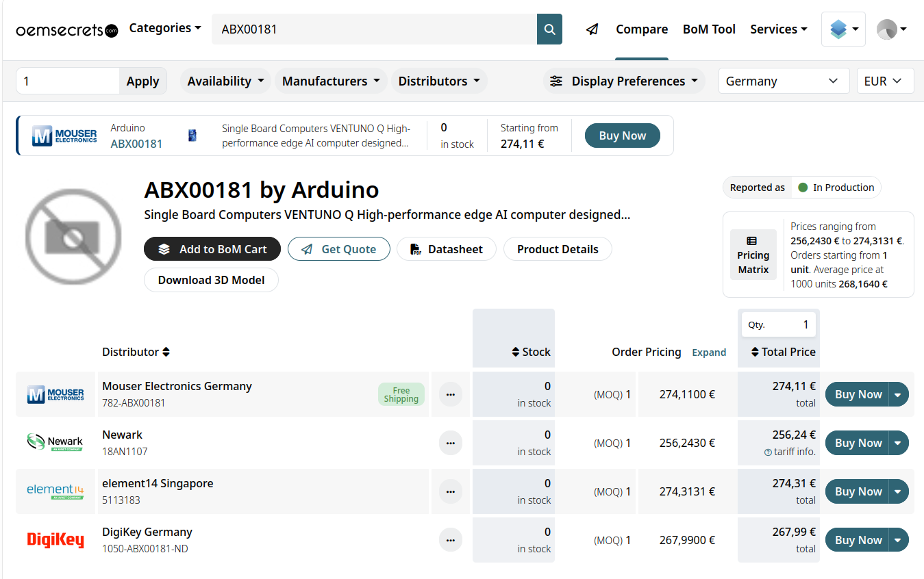Click the DigiKey logo
Screen dimensions: 924x579
[x=55, y=540]
